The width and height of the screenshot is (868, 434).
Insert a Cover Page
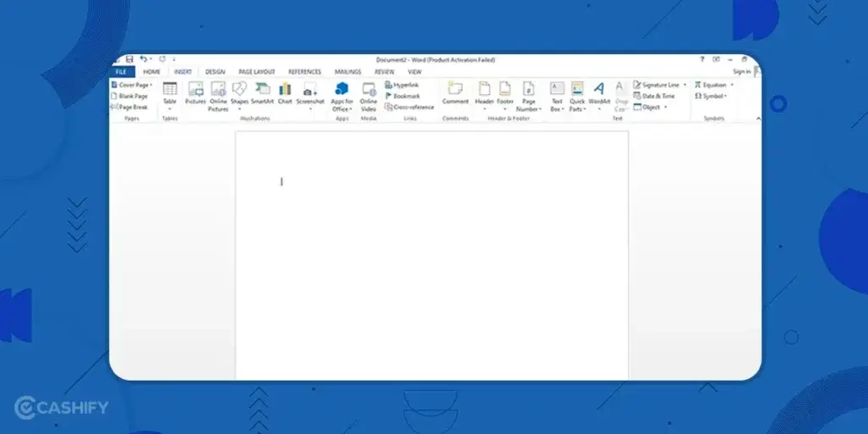coord(131,86)
